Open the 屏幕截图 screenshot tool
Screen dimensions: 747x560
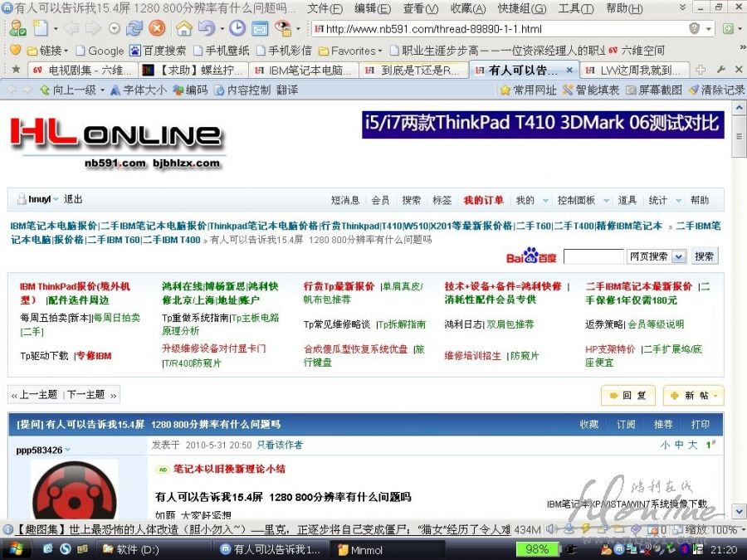(x=654, y=90)
